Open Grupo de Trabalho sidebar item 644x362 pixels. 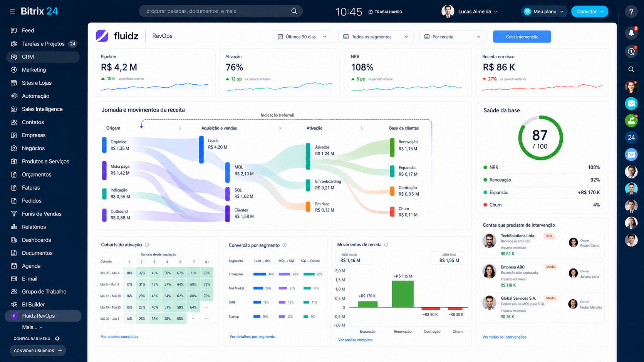[44, 292]
